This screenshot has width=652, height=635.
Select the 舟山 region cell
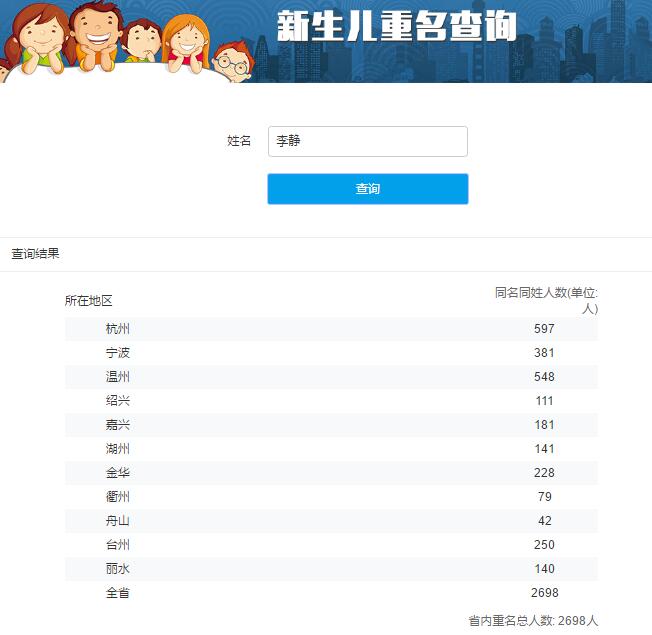pos(118,521)
